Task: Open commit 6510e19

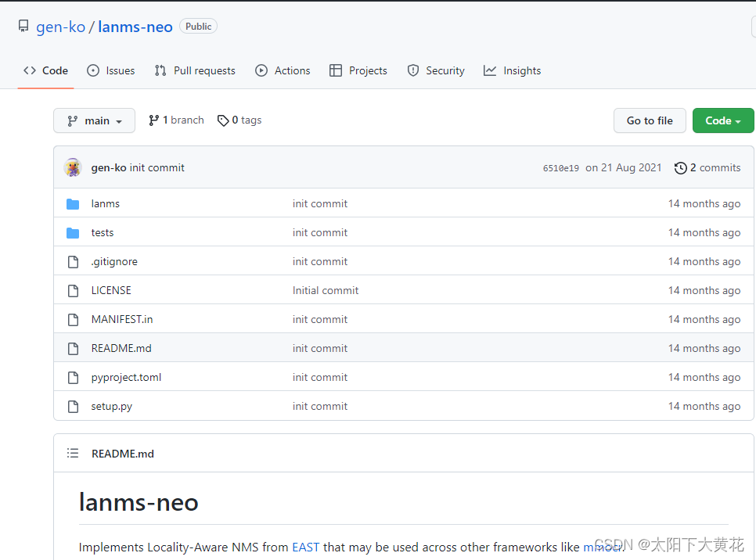Action: tap(561, 167)
